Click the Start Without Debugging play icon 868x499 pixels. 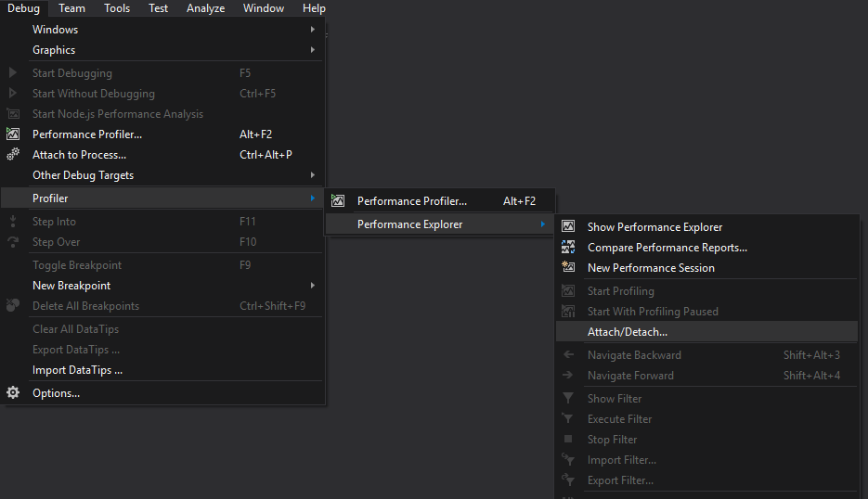pyautogui.click(x=13, y=93)
